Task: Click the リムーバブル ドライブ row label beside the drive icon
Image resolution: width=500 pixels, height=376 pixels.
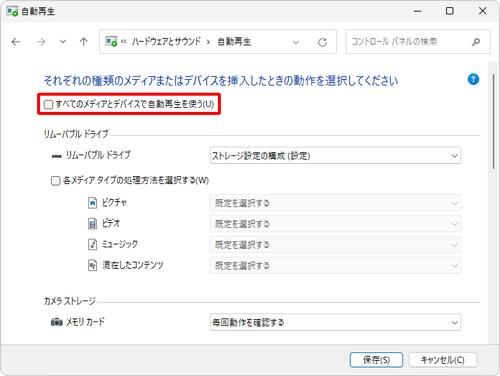Action: click(98, 155)
